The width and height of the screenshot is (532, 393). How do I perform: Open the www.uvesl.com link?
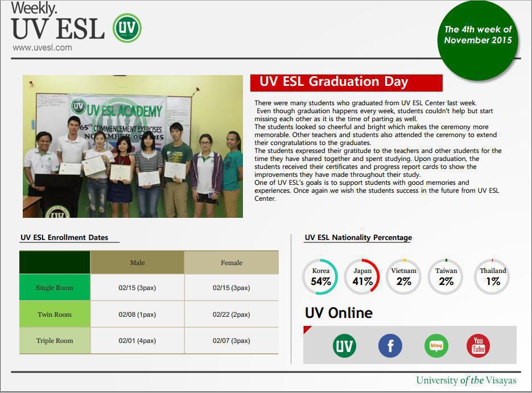pyautogui.click(x=43, y=47)
